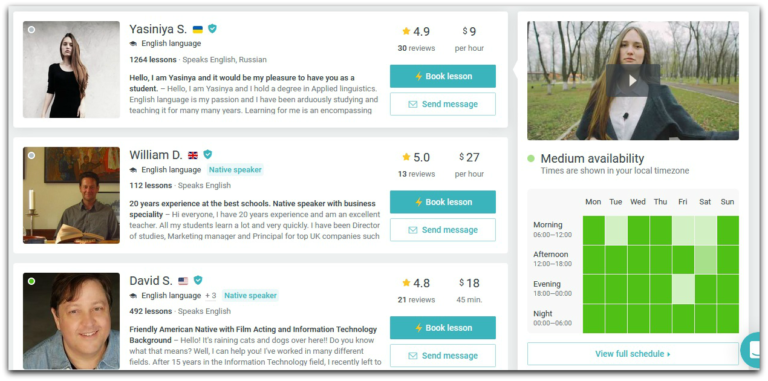The image size is (768, 381).
Task: Click the UK flag icon beside William D.
Action: pyautogui.click(x=193, y=155)
